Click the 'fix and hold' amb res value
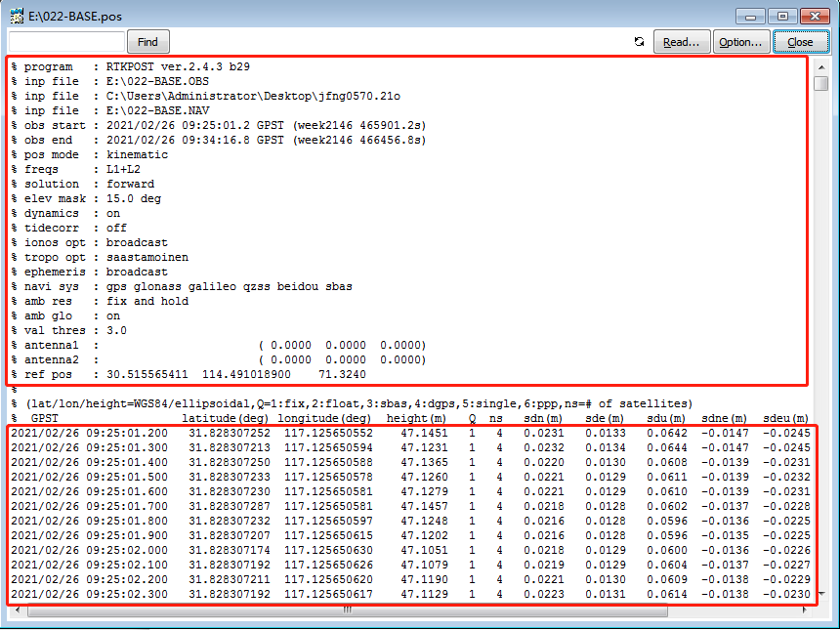Screen dimensions: 840x630 [147, 302]
